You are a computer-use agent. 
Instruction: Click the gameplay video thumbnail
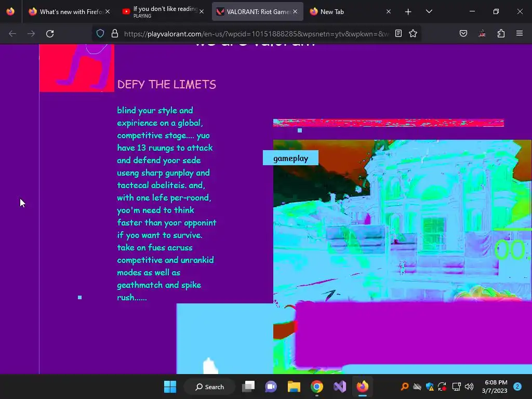click(x=402, y=220)
